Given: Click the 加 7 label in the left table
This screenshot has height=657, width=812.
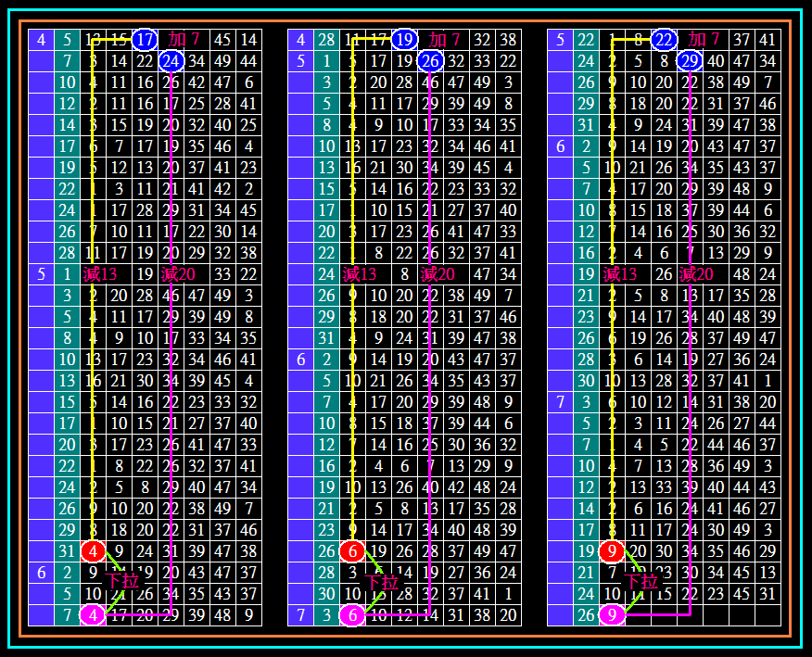Looking at the screenshot, I should tap(184, 40).
